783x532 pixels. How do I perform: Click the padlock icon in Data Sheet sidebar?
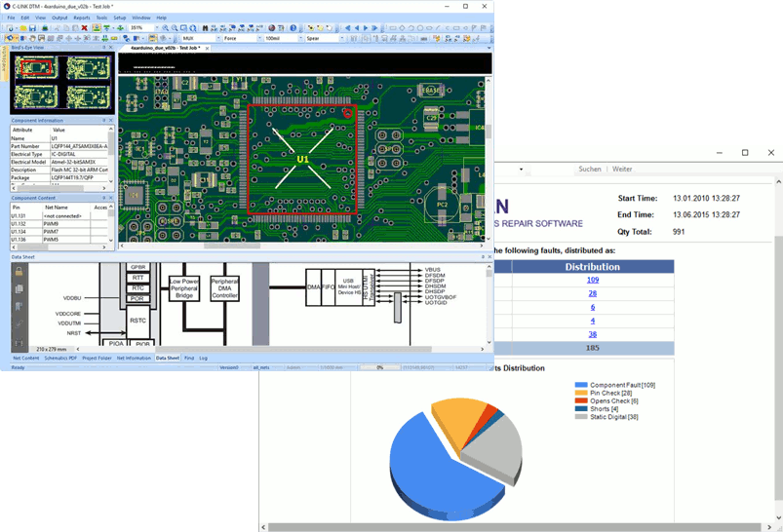click(19, 272)
